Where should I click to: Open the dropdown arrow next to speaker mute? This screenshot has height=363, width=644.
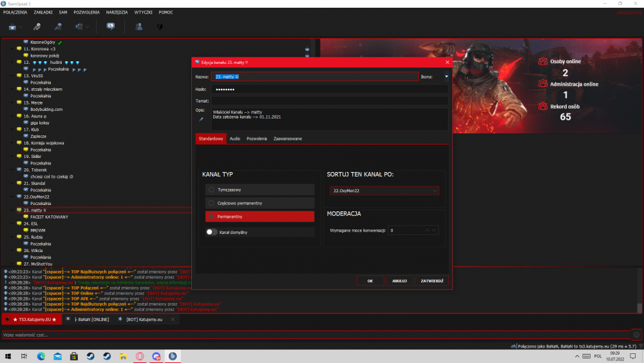pyautogui.click(x=87, y=27)
